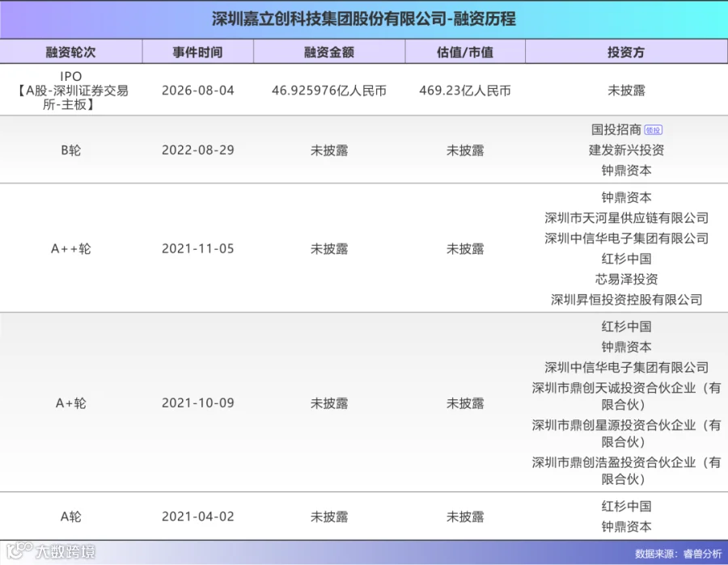Click the date 2021-11-05
The height and width of the screenshot is (565, 728).
click(x=198, y=249)
